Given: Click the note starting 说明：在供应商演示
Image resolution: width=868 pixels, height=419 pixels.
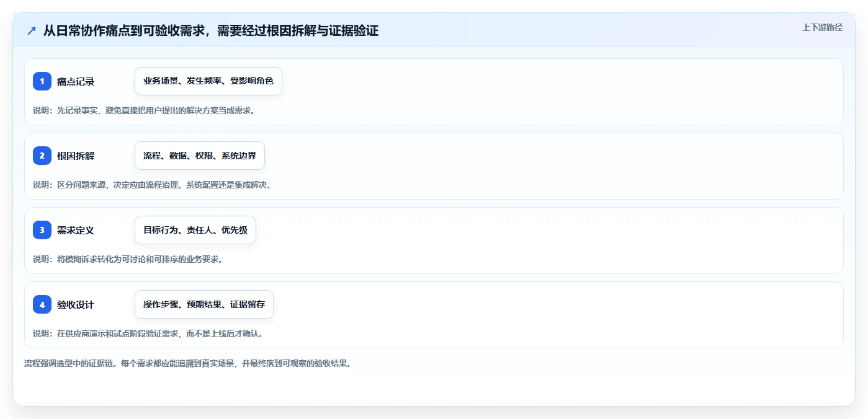Looking at the screenshot, I should 148,333.
